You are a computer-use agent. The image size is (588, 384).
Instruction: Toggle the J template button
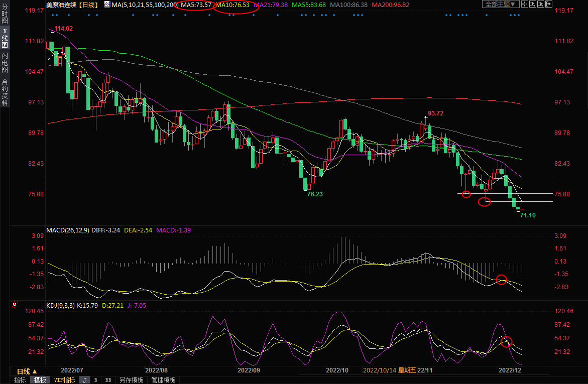84,380
